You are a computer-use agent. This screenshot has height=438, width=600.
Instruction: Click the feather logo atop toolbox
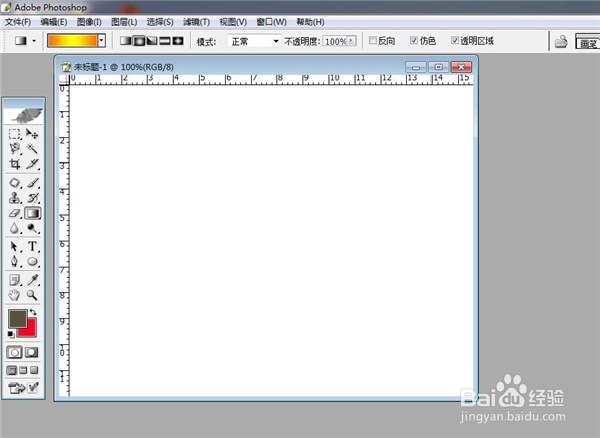[x=24, y=116]
